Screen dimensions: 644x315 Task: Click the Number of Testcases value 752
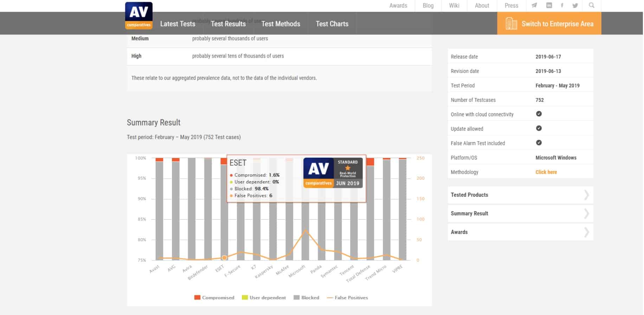[x=540, y=100]
